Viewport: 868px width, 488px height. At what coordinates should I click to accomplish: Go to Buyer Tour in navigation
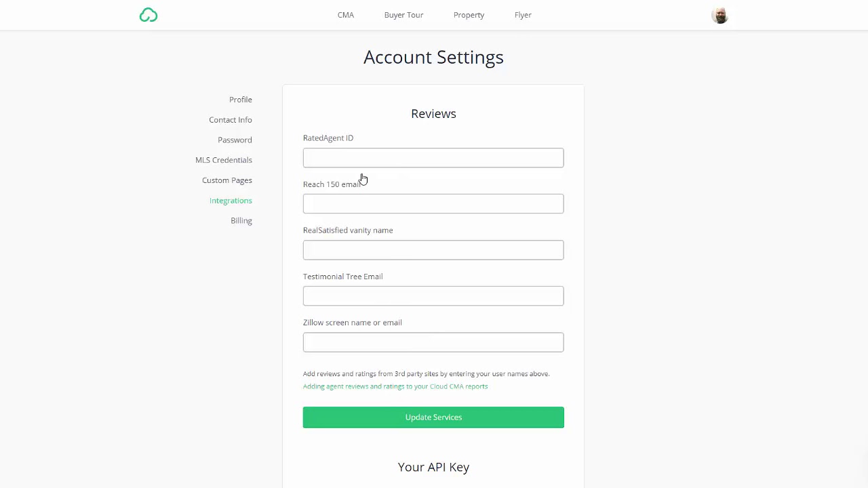[403, 15]
